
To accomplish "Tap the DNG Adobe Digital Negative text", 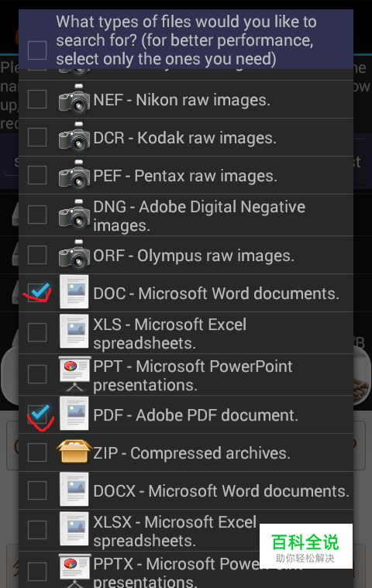I will pos(199,216).
